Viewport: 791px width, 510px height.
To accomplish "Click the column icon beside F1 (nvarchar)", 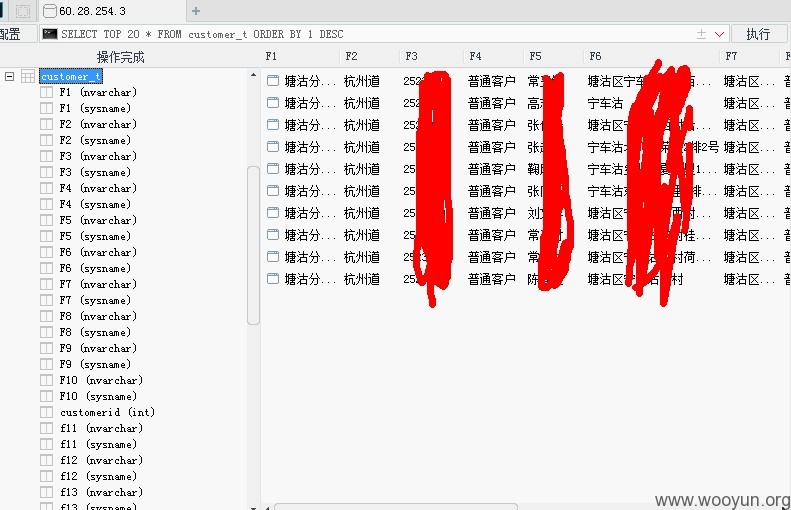I will (46, 93).
